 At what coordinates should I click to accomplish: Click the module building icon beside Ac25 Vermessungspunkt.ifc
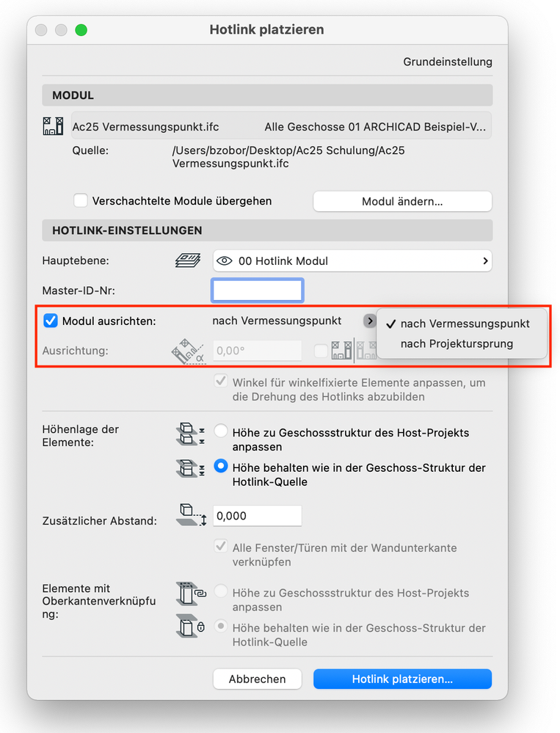pos(54,126)
